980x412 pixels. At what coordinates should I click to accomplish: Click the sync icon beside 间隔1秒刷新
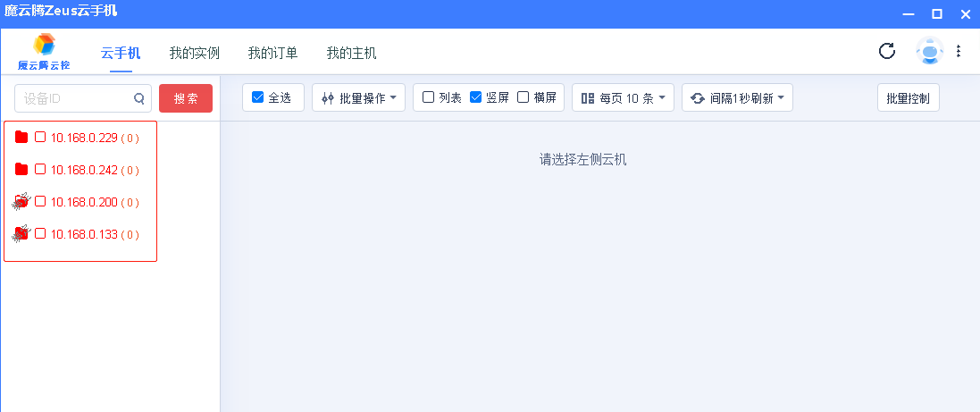pos(698,98)
